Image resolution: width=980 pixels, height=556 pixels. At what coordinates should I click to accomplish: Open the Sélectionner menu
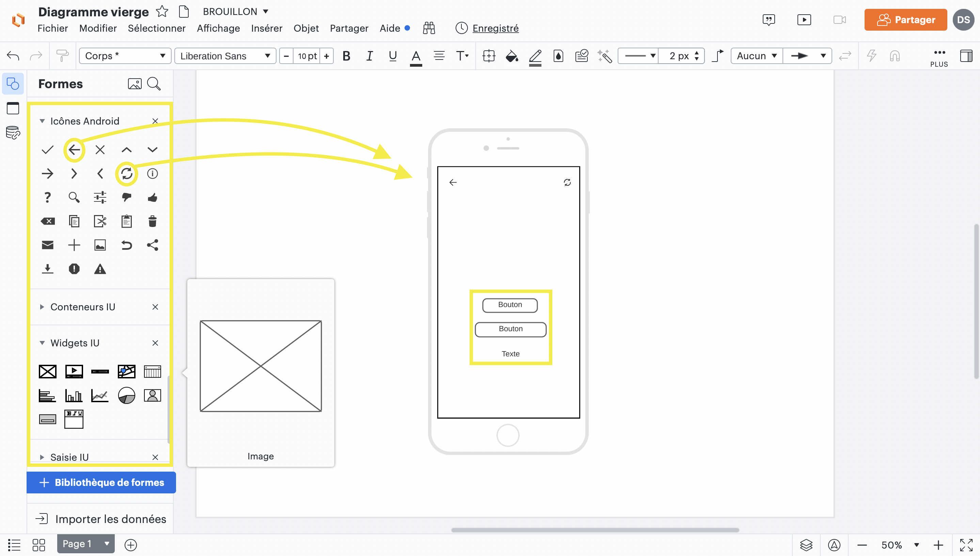[x=157, y=28]
